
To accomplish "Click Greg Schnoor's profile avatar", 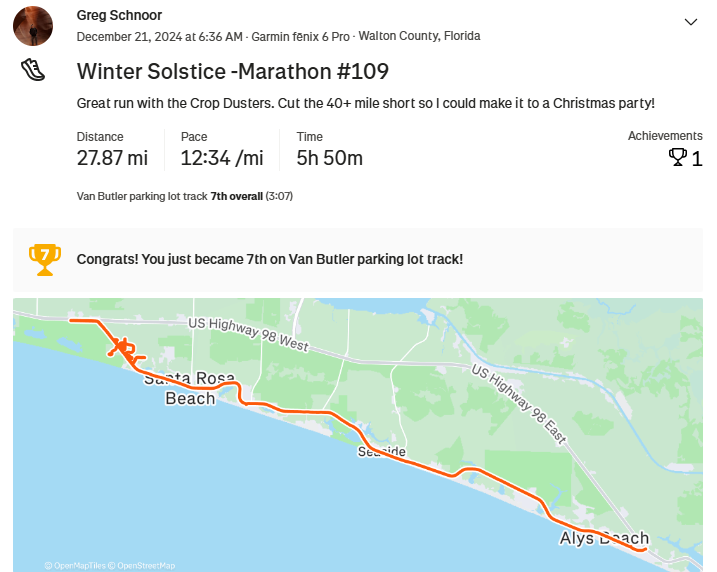I will (33, 25).
